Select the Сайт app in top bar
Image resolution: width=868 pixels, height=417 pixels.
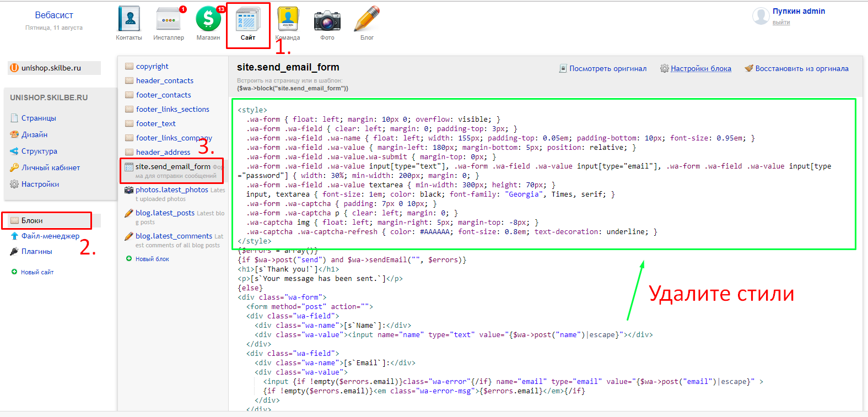pos(248,22)
